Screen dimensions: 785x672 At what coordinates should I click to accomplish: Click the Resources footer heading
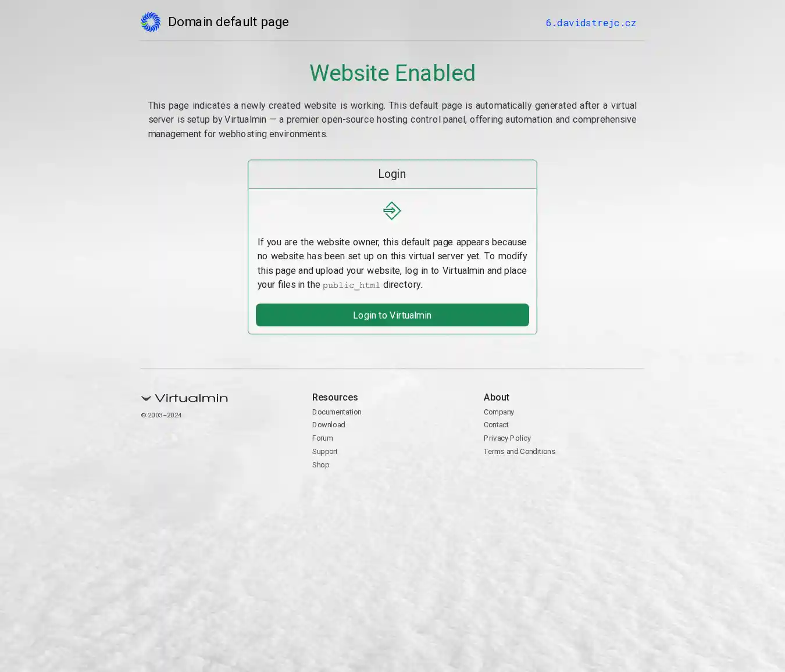pyautogui.click(x=335, y=398)
